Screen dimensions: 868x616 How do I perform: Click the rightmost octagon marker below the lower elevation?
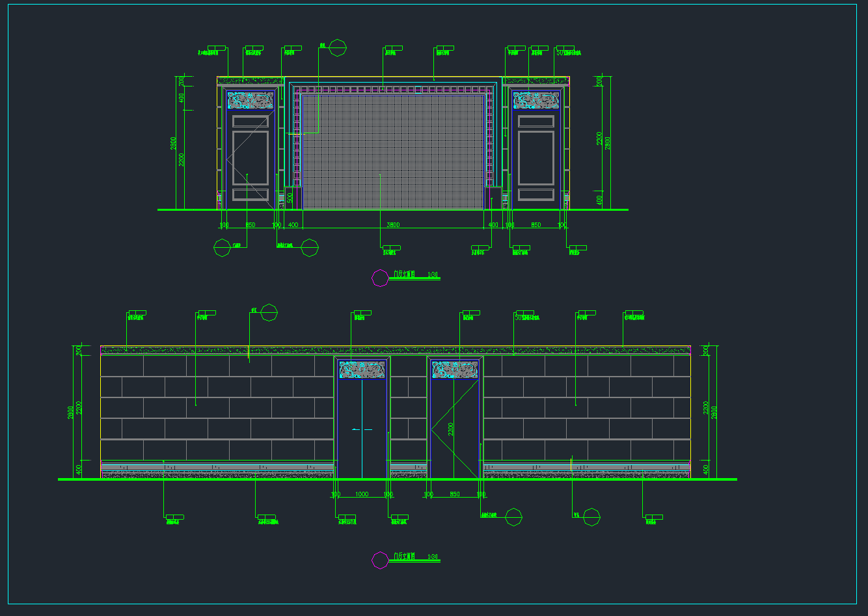(591, 517)
